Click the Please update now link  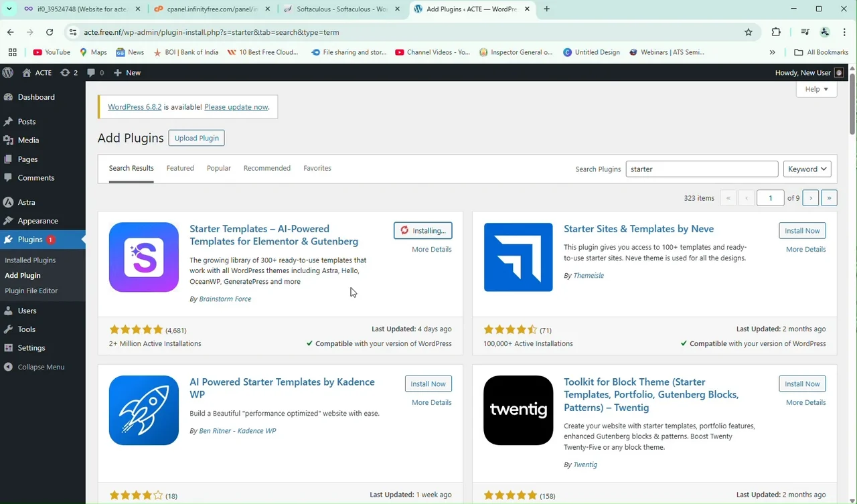[x=236, y=107]
